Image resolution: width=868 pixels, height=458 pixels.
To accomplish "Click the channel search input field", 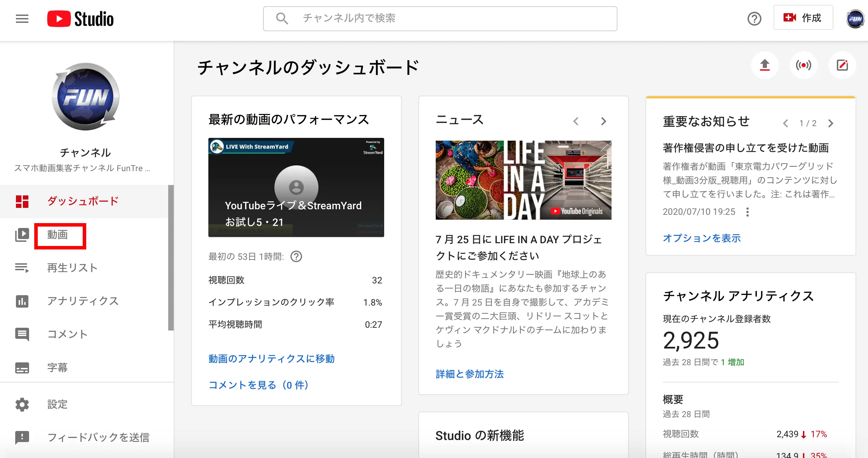I will (x=440, y=19).
